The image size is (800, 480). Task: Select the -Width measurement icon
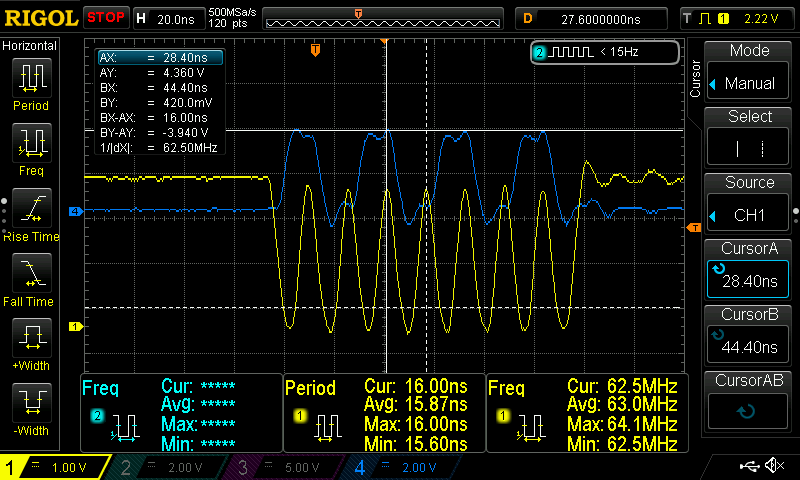[30, 404]
